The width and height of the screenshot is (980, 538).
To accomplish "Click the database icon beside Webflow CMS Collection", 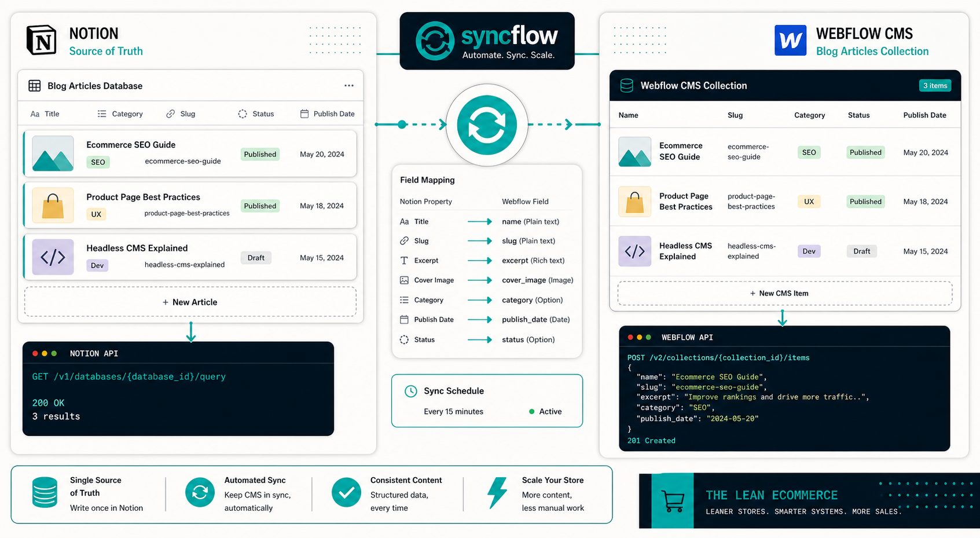I will [x=626, y=86].
